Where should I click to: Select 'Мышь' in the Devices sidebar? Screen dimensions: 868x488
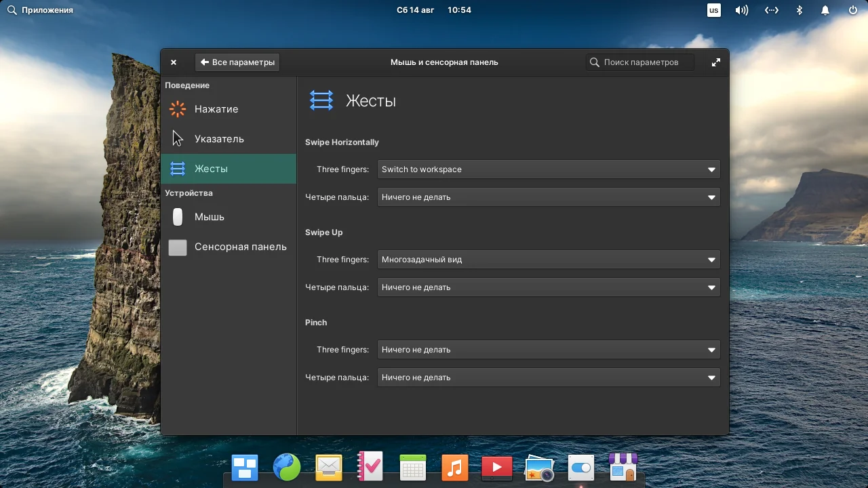tap(210, 217)
